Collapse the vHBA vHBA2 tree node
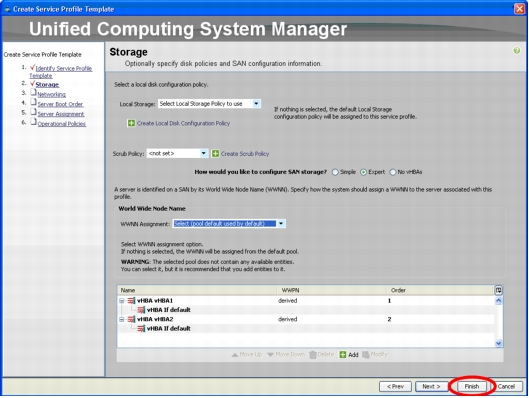The width and height of the screenshot is (529, 398). point(121,319)
